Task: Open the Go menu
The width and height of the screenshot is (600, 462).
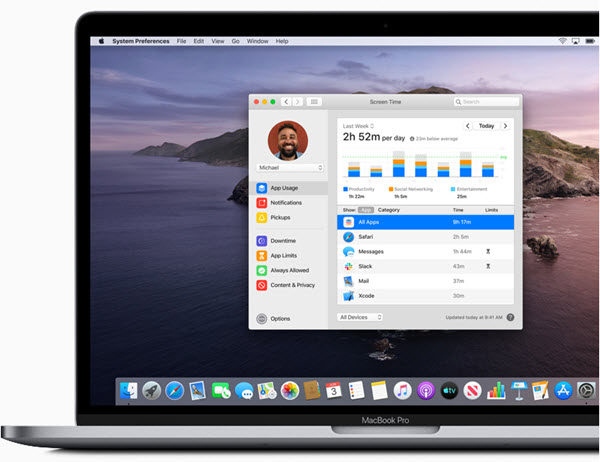Action: [x=235, y=41]
